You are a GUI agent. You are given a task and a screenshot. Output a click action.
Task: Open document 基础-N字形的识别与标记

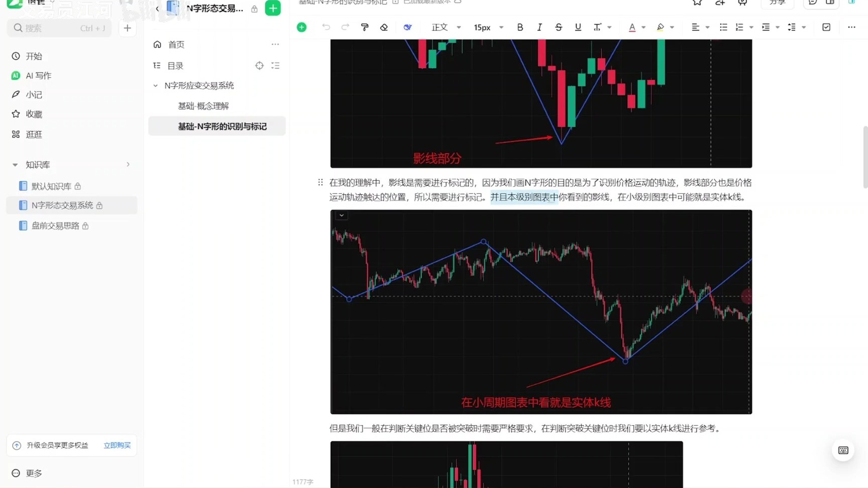click(x=222, y=127)
